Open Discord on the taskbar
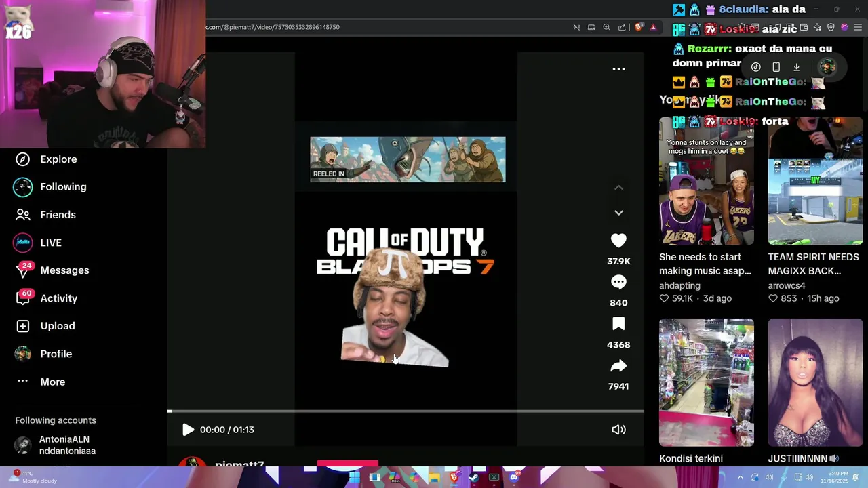 pos(513,477)
